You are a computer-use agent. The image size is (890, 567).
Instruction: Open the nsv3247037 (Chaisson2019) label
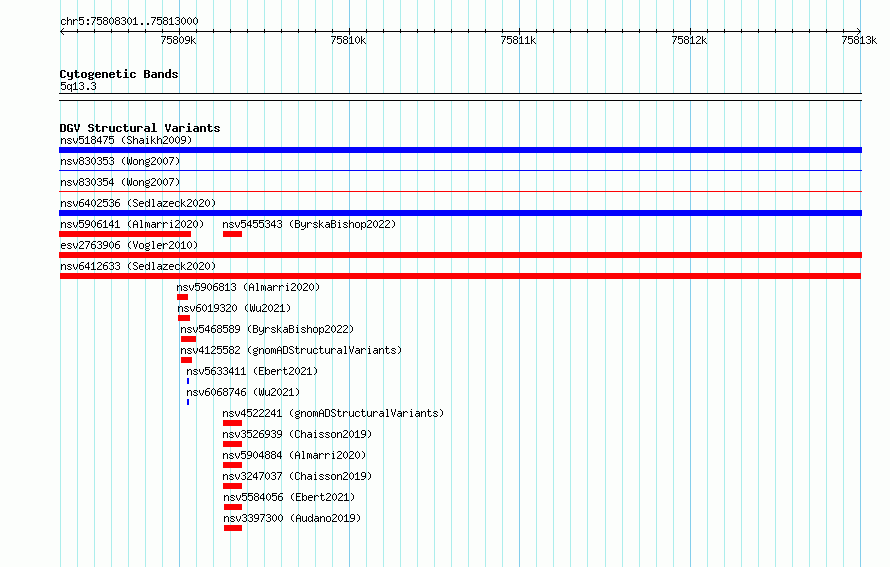click(x=297, y=476)
